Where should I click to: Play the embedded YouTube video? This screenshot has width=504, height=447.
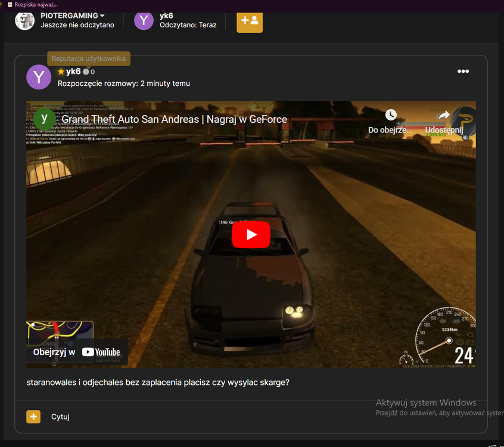[251, 235]
